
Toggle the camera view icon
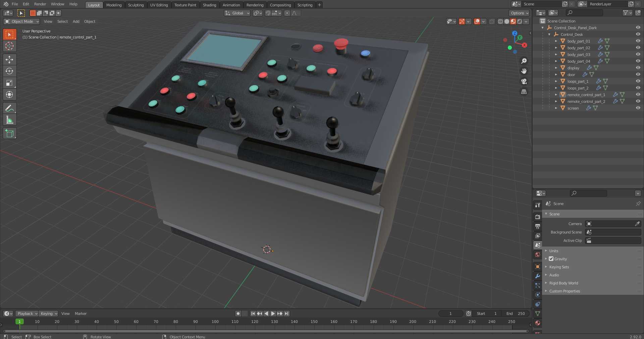(524, 81)
